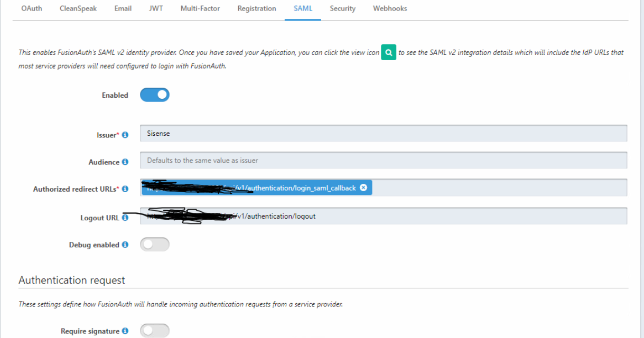
Task: Click info icon beside Authorized redirect URLs
Action: [x=125, y=189]
